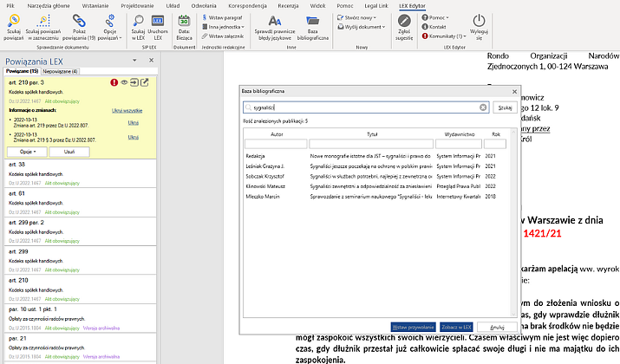620x364 pixels.
Task: Expand the Inna jednostka dropdown
Action: (x=226, y=27)
